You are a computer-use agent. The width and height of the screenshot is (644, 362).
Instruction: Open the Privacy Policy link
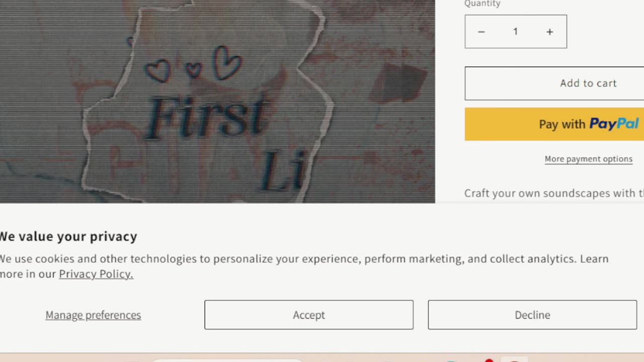(x=96, y=274)
